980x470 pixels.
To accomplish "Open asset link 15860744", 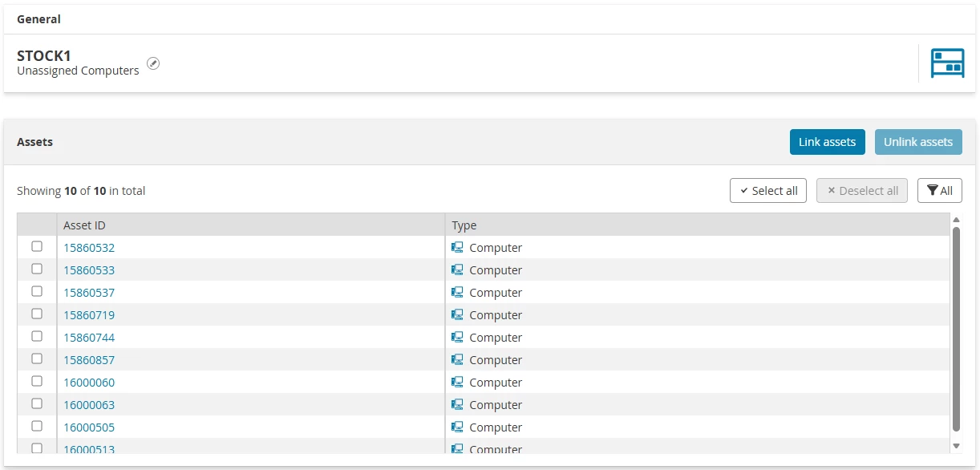I will [x=89, y=338].
